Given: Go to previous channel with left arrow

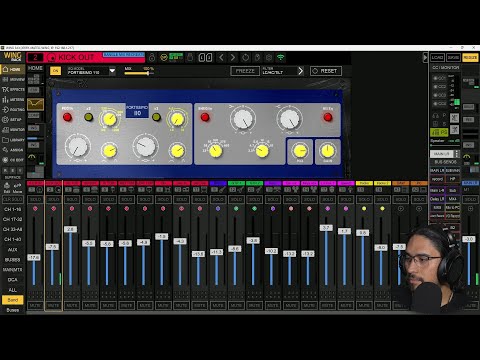Looking at the screenshot, I should (x=221, y=58).
